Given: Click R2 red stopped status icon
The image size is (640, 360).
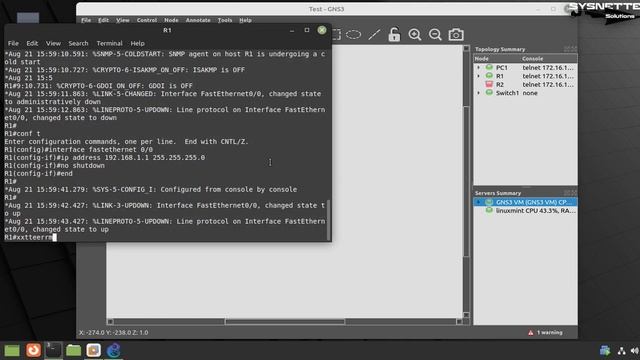Looking at the screenshot, I should coord(489,84).
